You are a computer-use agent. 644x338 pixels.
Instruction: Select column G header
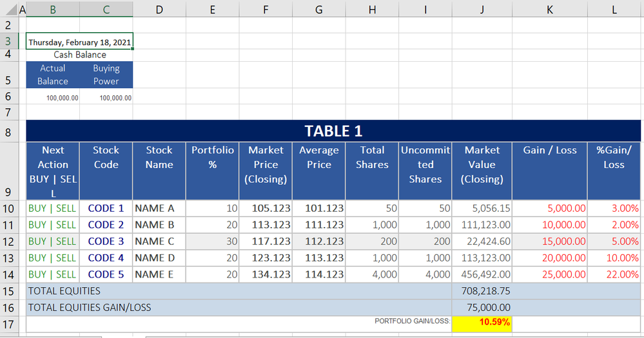[x=318, y=9]
